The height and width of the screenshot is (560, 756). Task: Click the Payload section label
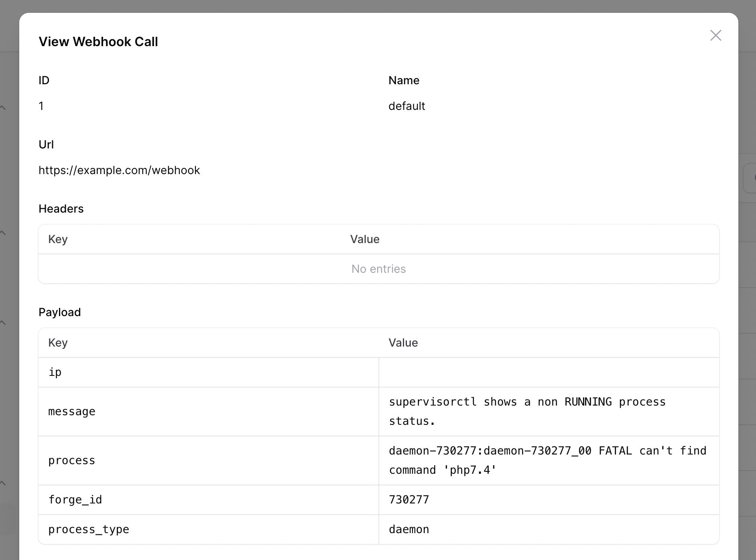60,312
